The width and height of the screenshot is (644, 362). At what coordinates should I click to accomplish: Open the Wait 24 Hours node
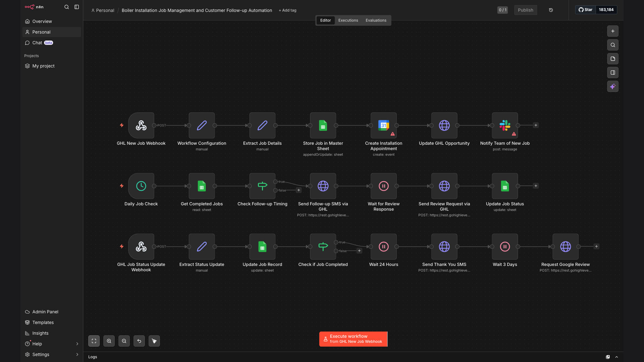[x=384, y=247]
